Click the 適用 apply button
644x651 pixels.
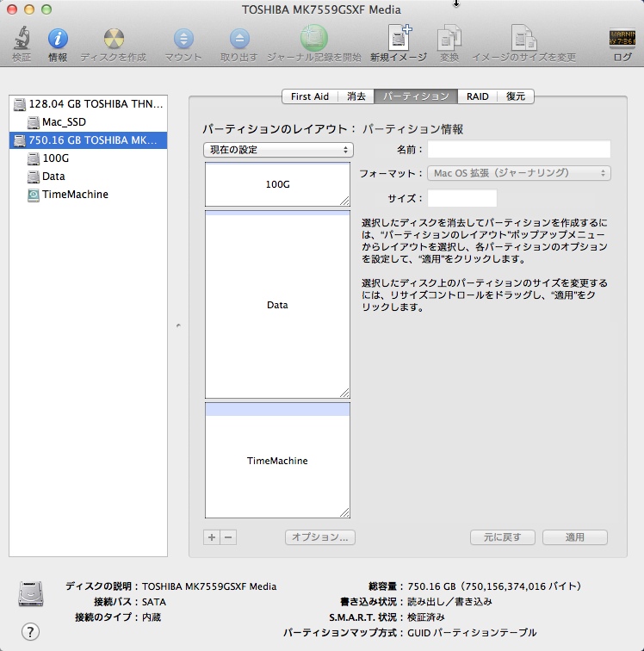[575, 537]
